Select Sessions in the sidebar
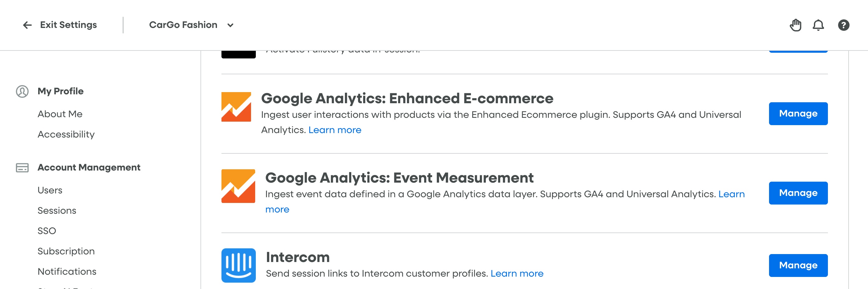The height and width of the screenshot is (289, 868). pos(57,211)
